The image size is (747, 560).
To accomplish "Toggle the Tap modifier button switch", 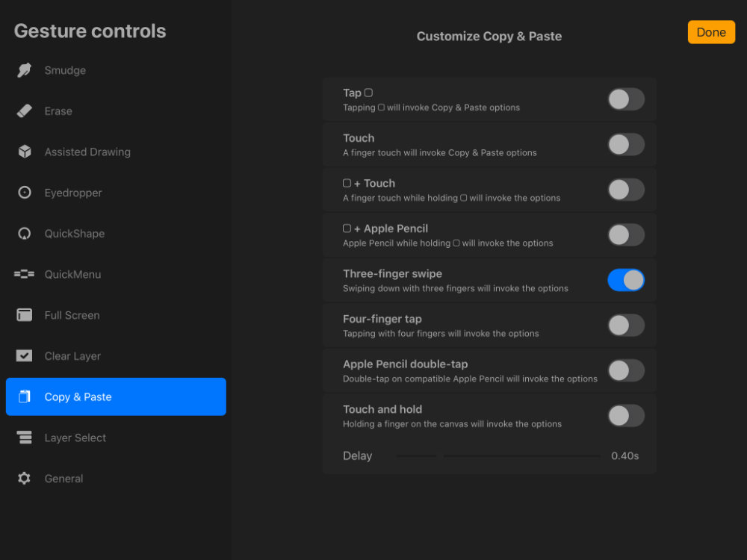I will pyautogui.click(x=626, y=99).
